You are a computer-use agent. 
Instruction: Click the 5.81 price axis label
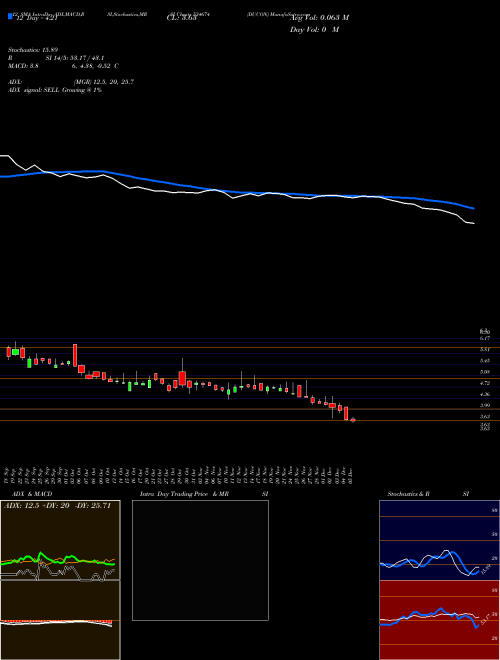pos(484,349)
